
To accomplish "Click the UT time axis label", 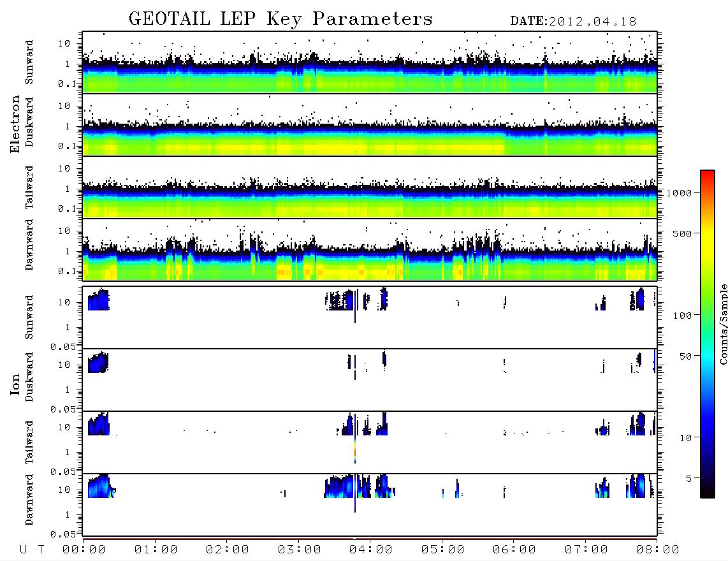I will 32,550.
